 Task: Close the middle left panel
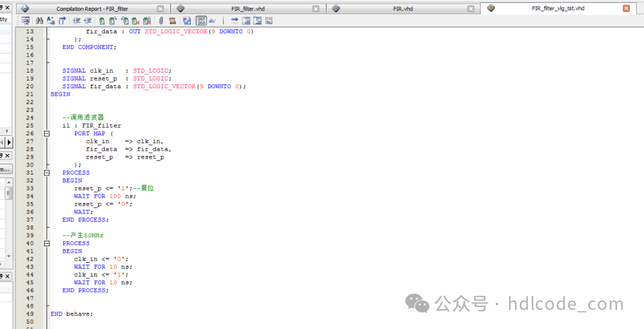pos(7,156)
